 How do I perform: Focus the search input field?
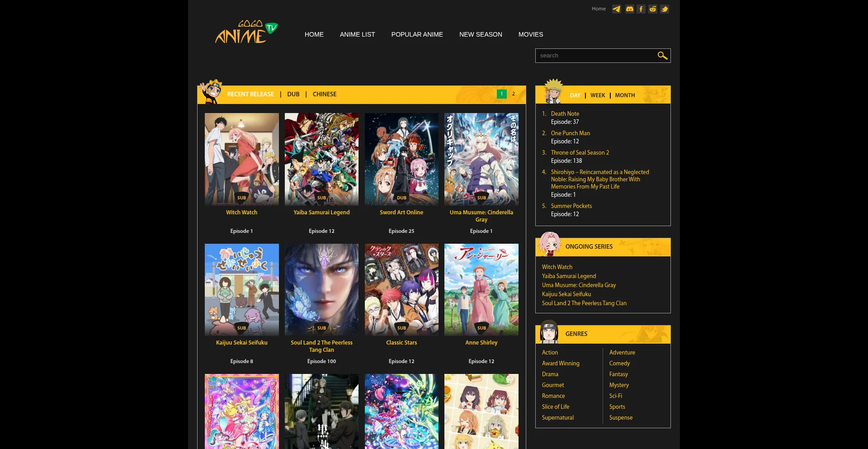click(x=596, y=56)
